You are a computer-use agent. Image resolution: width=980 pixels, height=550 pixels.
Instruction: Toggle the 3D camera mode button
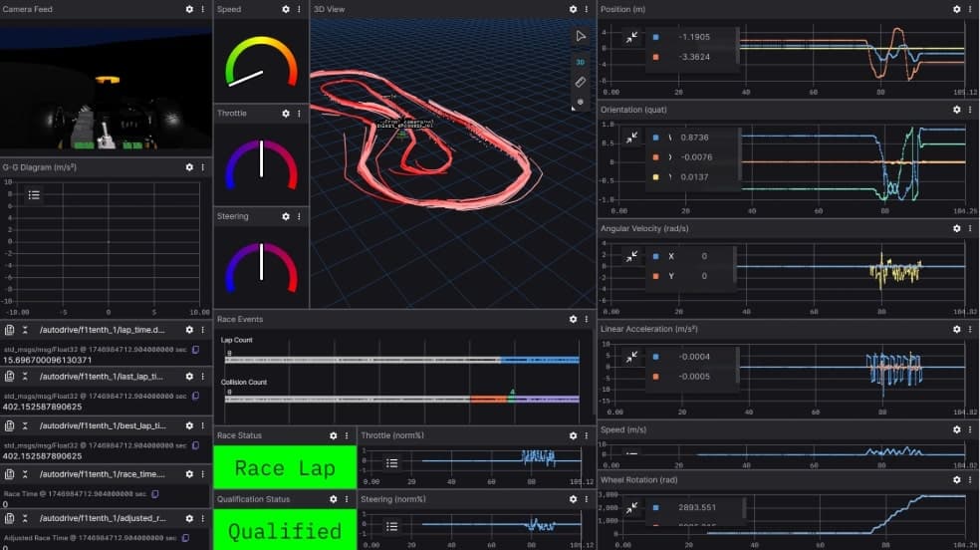point(581,61)
